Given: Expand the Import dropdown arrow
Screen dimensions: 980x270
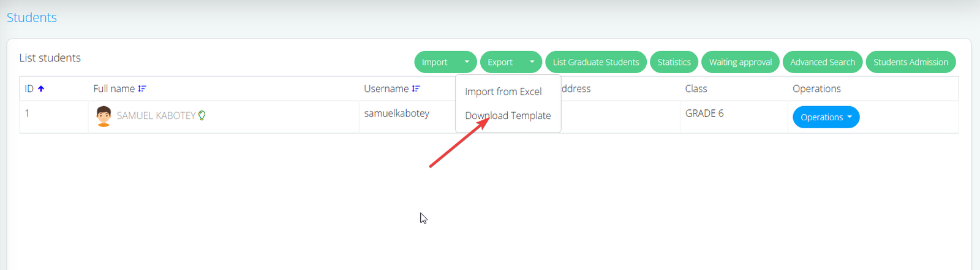Looking at the screenshot, I should (467, 62).
